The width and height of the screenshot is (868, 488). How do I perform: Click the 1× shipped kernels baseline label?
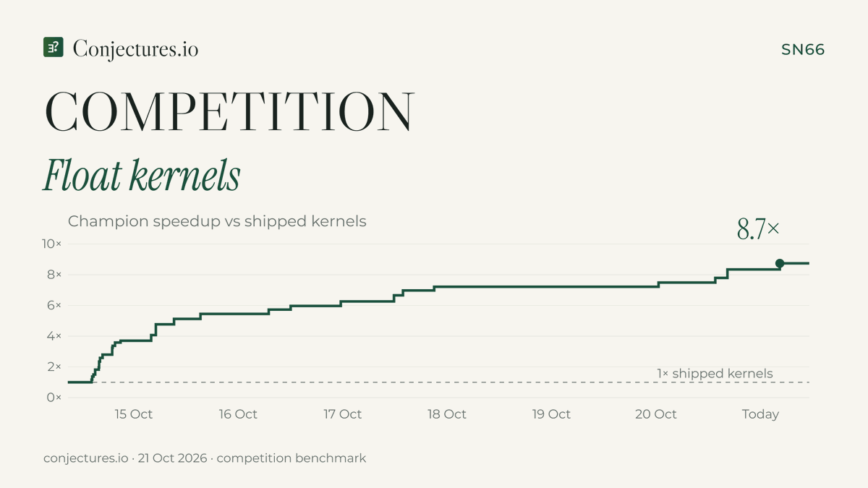coord(715,374)
